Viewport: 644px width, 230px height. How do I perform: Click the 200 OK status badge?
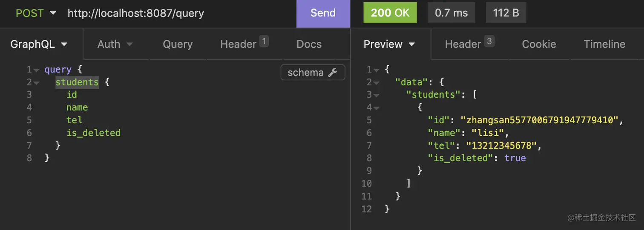pos(390,13)
